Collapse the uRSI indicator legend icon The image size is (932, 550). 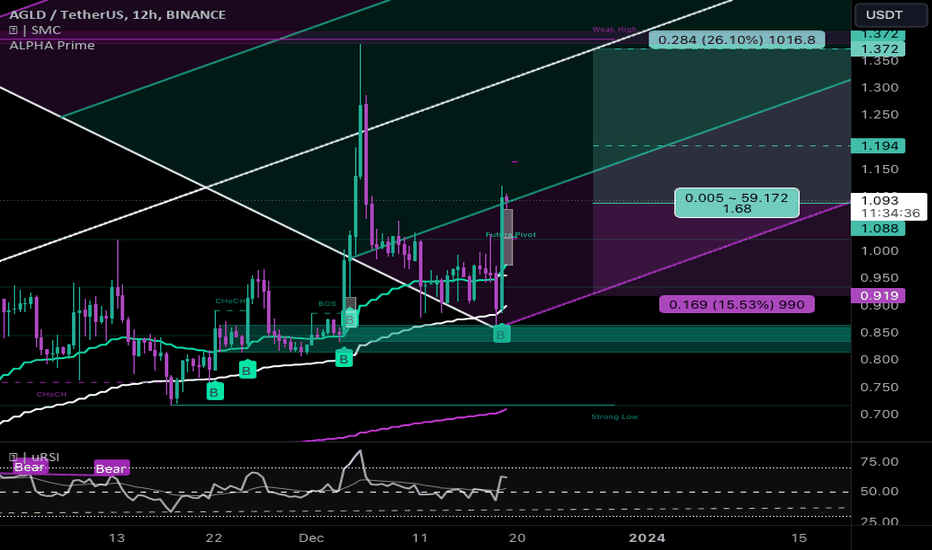tap(13, 457)
